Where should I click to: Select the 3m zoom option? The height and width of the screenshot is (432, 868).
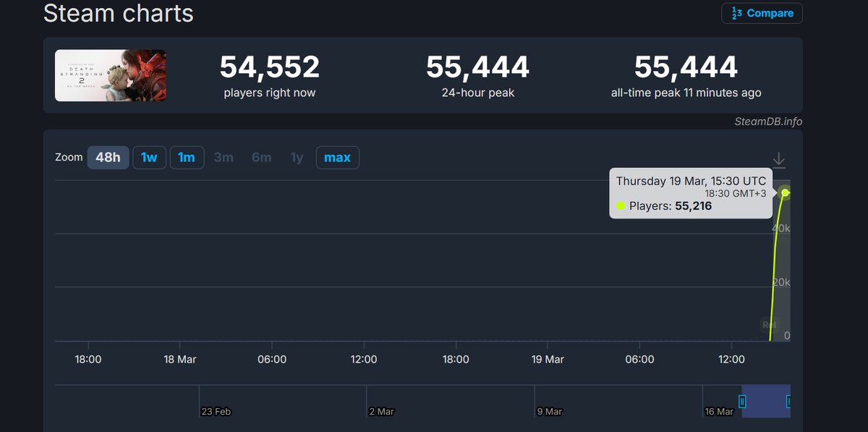[x=224, y=157]
